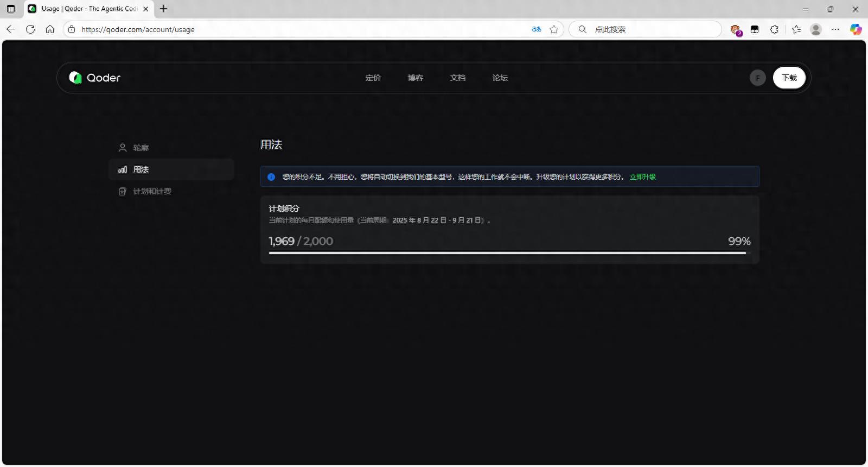
Task: Open the browser settings and more menu
Action: coord(835,29)
